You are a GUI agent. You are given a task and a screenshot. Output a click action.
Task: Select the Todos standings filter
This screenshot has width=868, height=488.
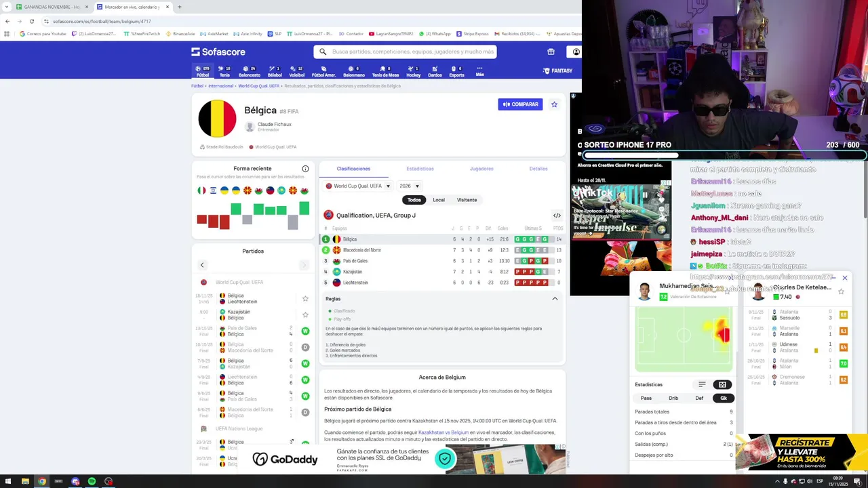pyautogui.click(x=414, y=200)
